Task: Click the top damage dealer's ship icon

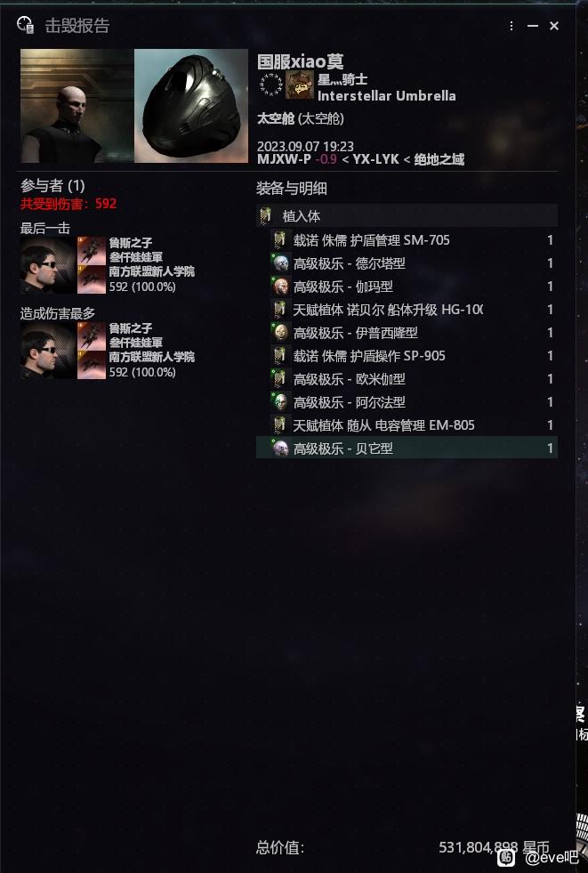Action: [x=92, y=335]
